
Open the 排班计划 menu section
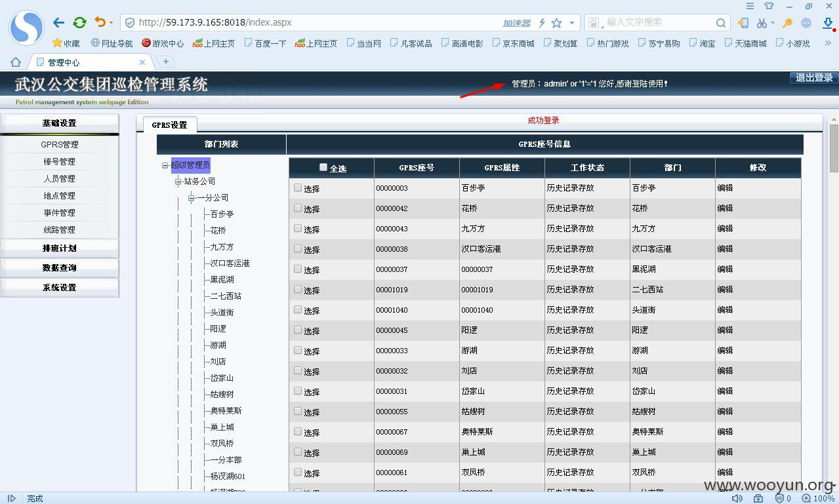pos(59,248)
